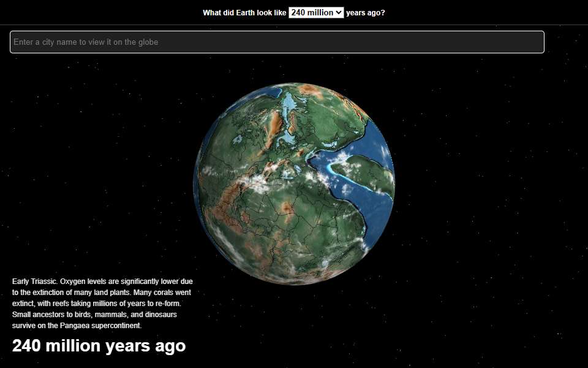Open the 240 million years dropdown

[x=316, y=12]
